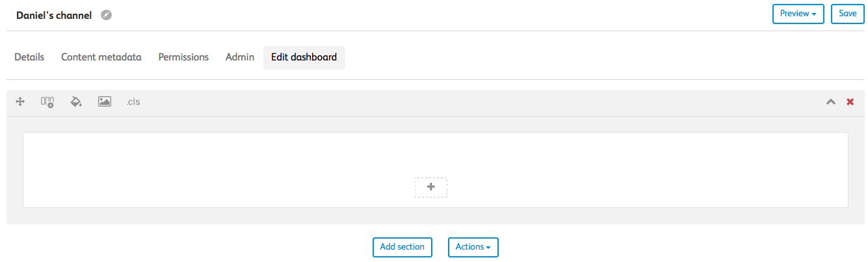This screenshot has width=868, height=262.
Task: Click the Add section button
Action: (x=402, y=247)
